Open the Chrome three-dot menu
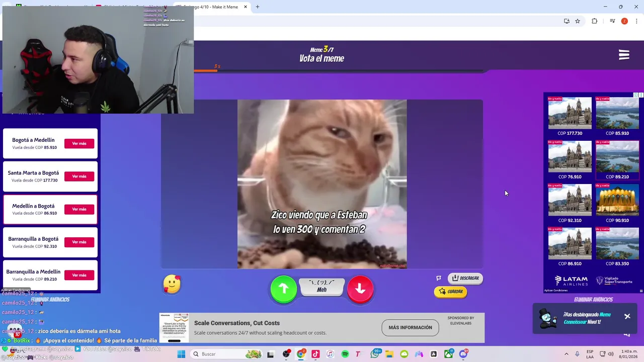Viewport: 644px width, 362px height. pos(637,21)
